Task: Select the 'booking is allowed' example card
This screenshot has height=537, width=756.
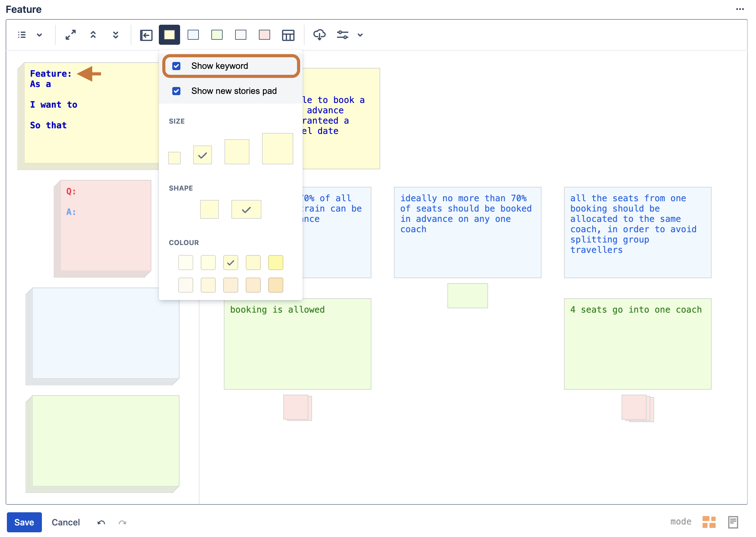Action: pyautogui.click(x=298, y=344)
